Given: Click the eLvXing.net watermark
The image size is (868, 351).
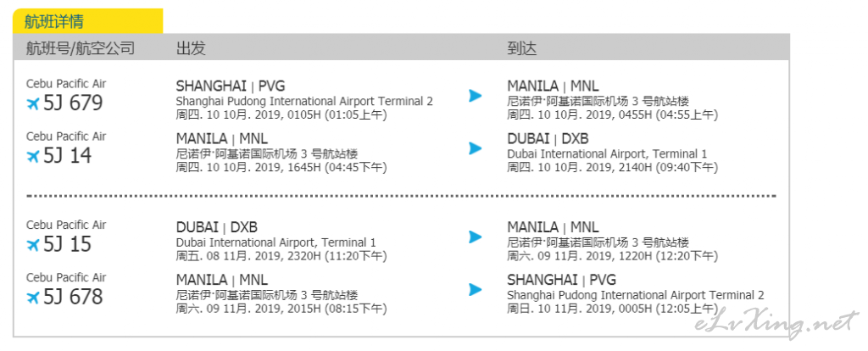Looking at the screenshot, I should click(777, 323).
